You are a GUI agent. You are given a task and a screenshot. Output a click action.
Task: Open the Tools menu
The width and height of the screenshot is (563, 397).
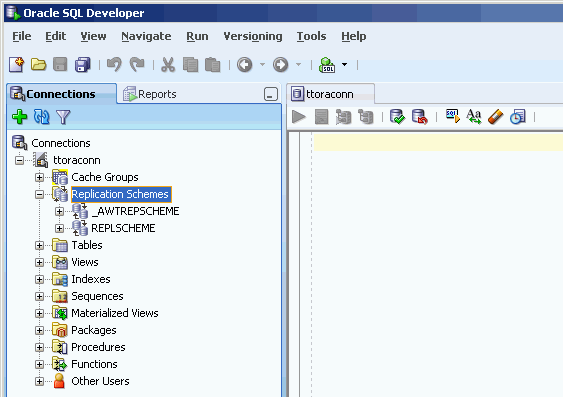pos(311,36)
